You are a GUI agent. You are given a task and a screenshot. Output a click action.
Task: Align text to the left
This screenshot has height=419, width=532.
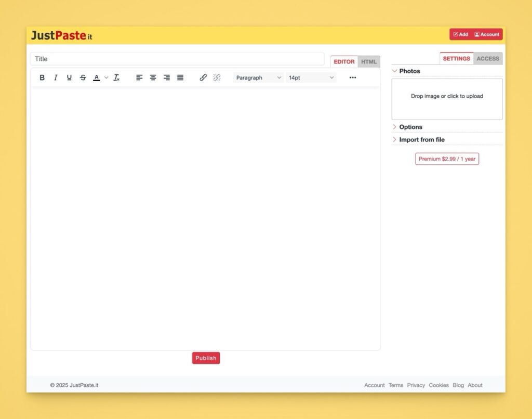(139, 77)
